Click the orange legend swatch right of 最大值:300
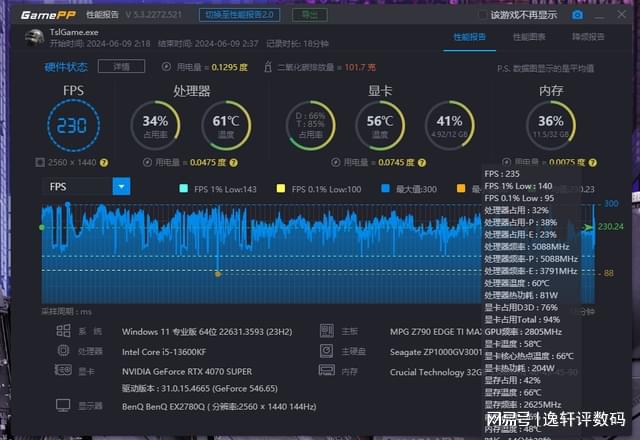The image size is (640, 440). (x=461, y=188)
